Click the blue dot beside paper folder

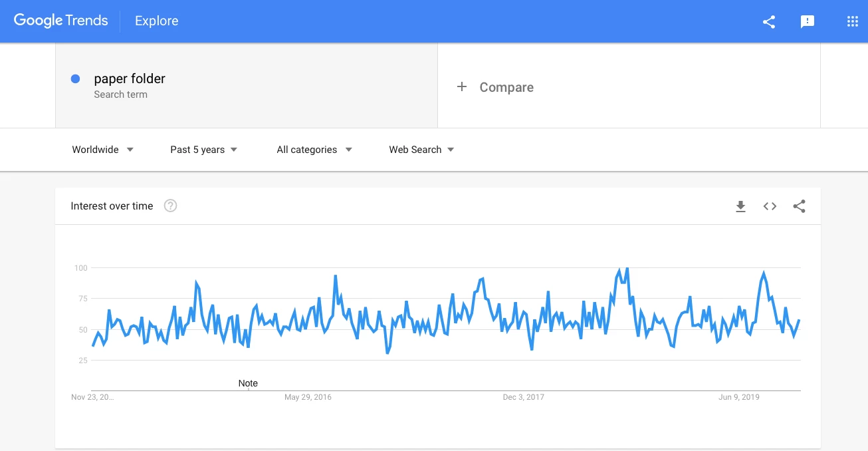point(75,78)
